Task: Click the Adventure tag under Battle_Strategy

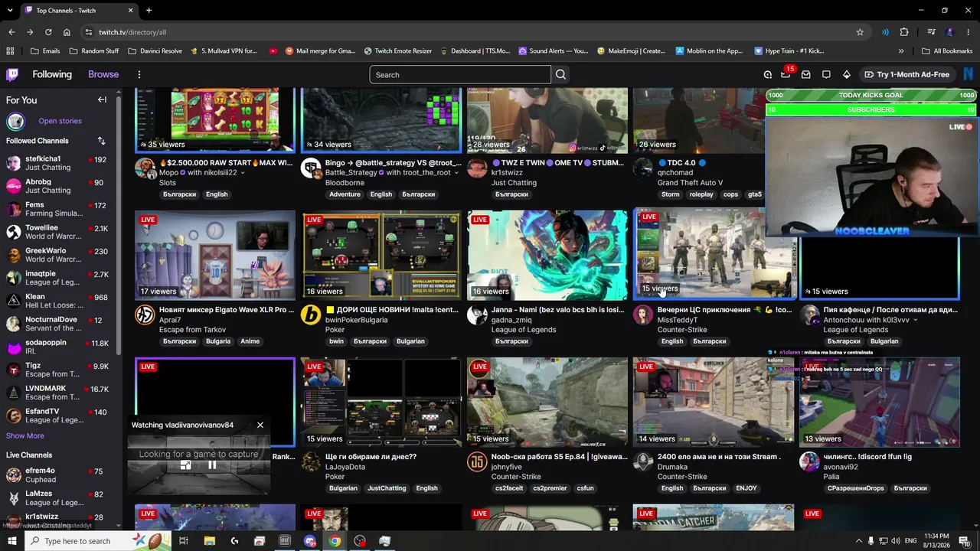Action: click(x=345, y=194)
